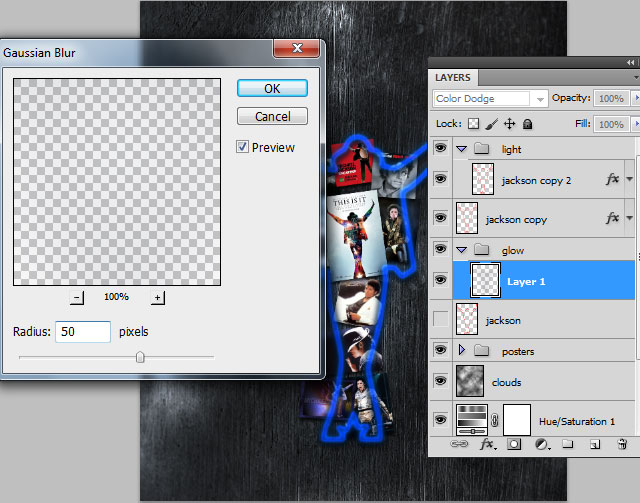Click the clouds layer thumbnail

470,381
